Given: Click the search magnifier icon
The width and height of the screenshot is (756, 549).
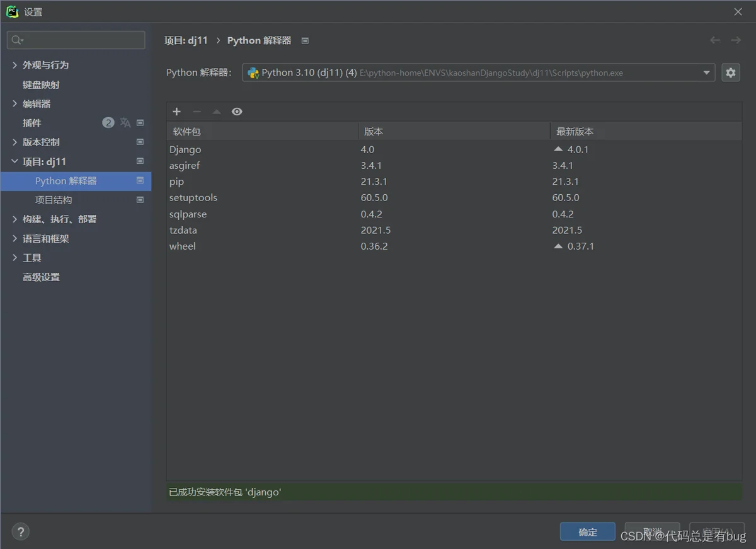Looking at the screenshot, I should click(16, 40).
